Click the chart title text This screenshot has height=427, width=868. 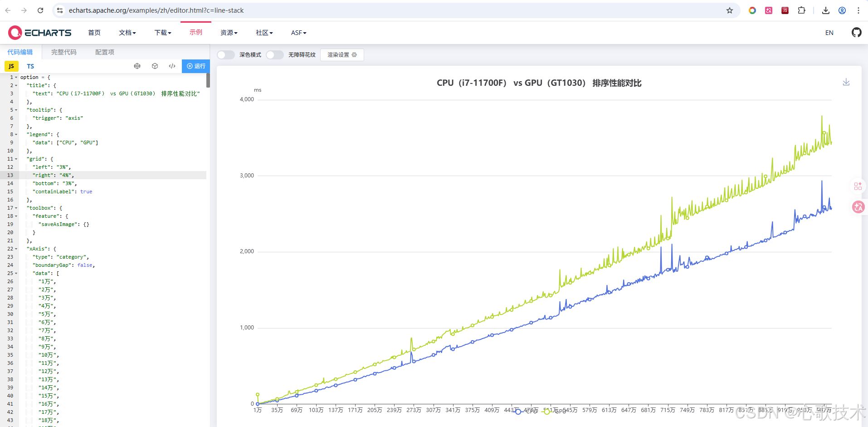pos(539,83)
